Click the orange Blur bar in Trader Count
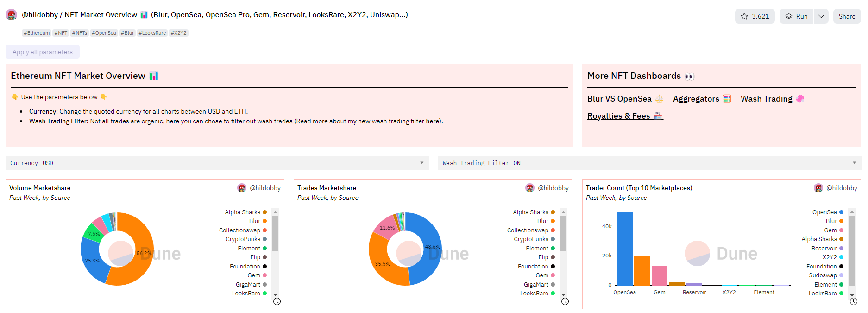Screen dimensions: 868x313 642,270
